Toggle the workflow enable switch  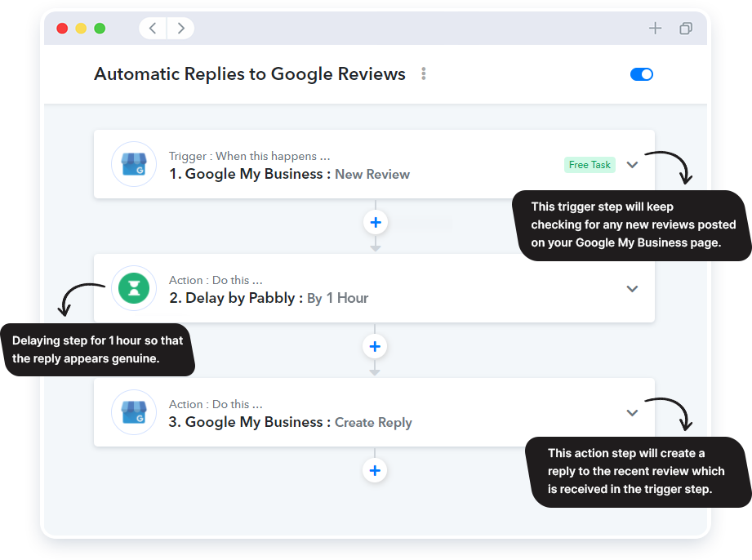(x=641, y=74)
